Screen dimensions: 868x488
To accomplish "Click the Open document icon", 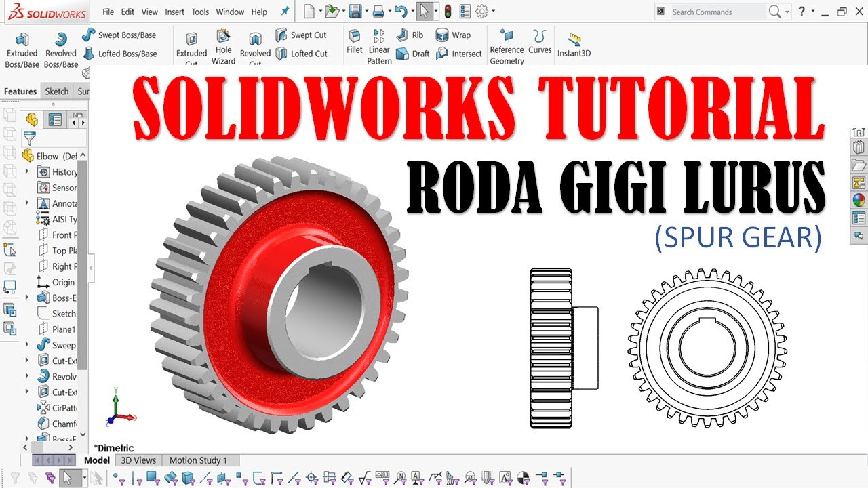I will (x=332, y=12).
